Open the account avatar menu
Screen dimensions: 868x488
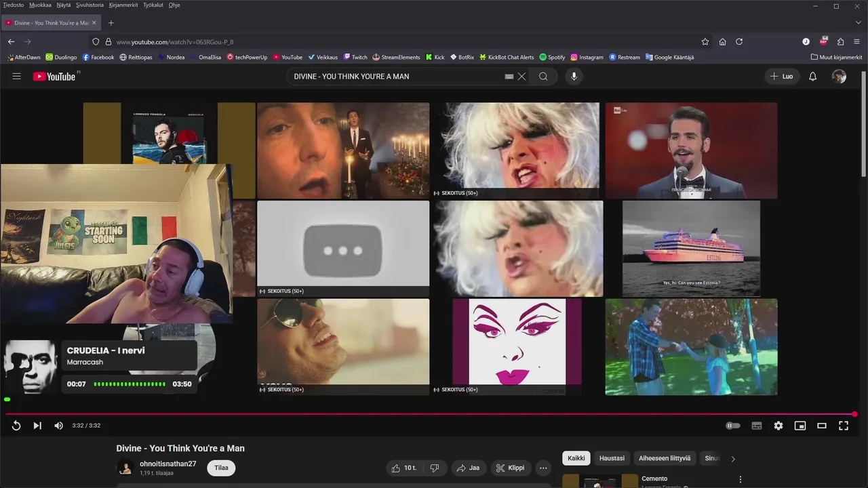pos(839,77)
